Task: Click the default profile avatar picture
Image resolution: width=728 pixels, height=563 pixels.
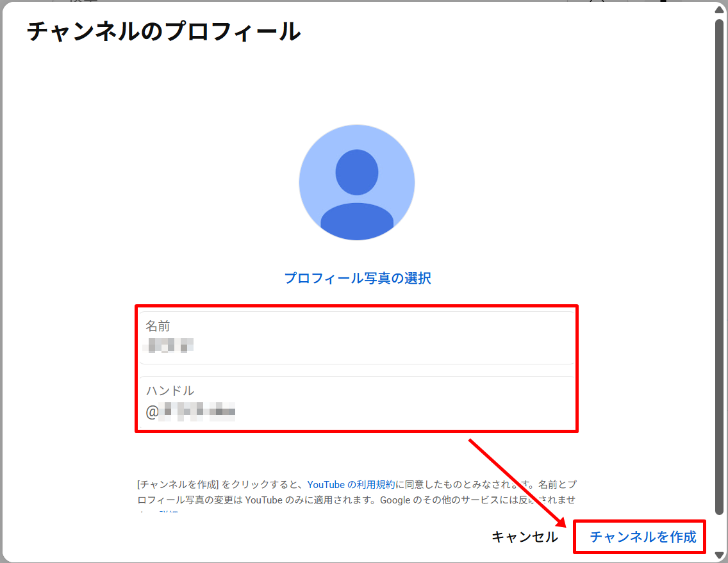Action: (x=356, y=183)
